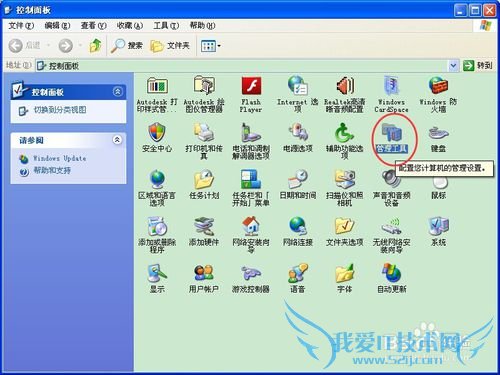
Task: Open Windows 防火墙 icon
Action: point(438,86)
